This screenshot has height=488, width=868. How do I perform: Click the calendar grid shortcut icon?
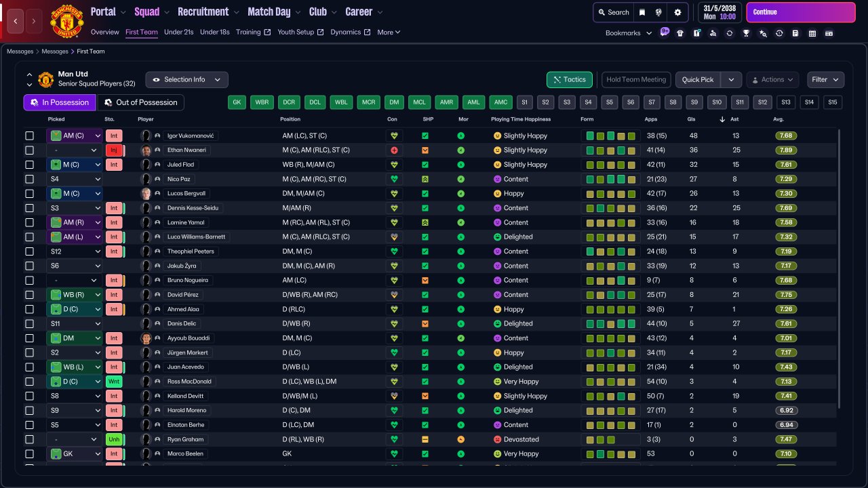coord(812,33)
